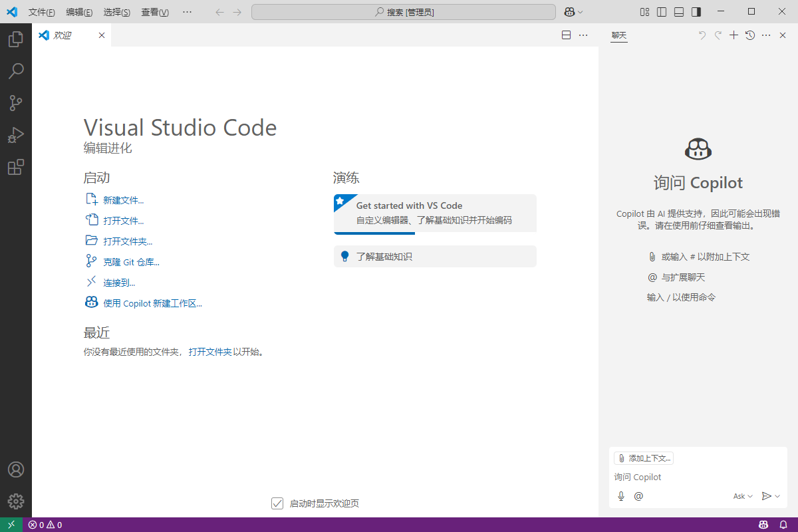Open Customize Layout icon in title bar
This screenshot has width=798, height=532.
pyautogui.click(x=644, y=12)
